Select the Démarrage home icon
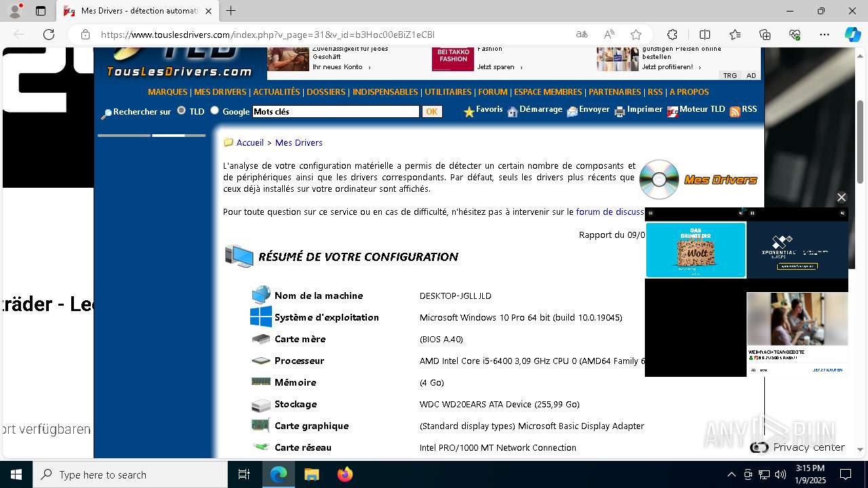Viewport: 868px width, 488px height. pyautogui.click(x=513, y=112)
